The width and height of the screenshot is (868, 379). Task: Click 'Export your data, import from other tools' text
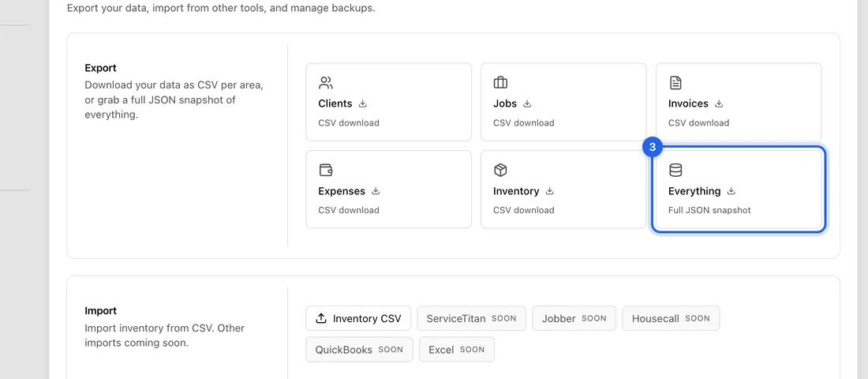pyautogui.click(x=221, y=9)
